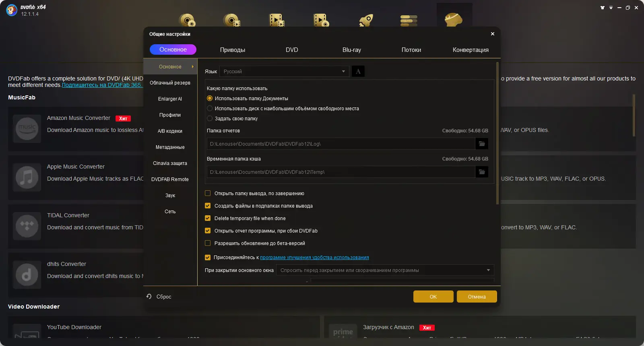Open 'Метаданные' in settings sidebar
644x346 pixels.
170,147
